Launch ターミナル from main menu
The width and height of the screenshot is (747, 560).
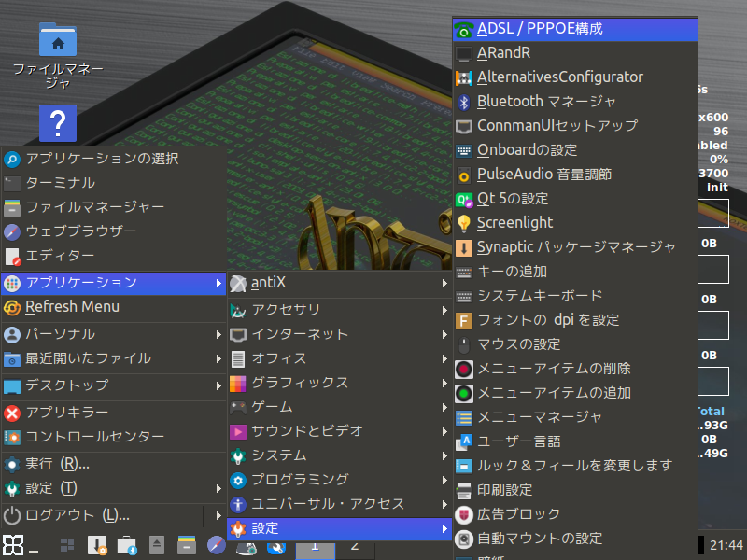tap(114, 183)
